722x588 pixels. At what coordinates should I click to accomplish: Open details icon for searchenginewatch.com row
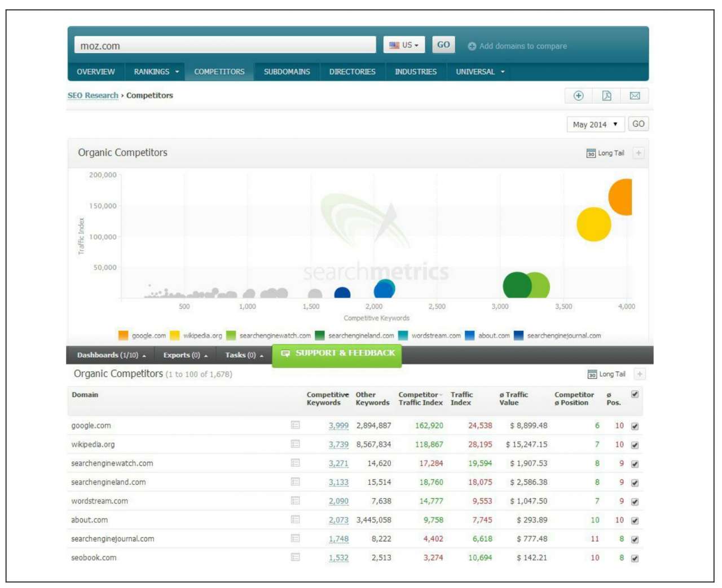pyautogui.click(x=295, y=463)
